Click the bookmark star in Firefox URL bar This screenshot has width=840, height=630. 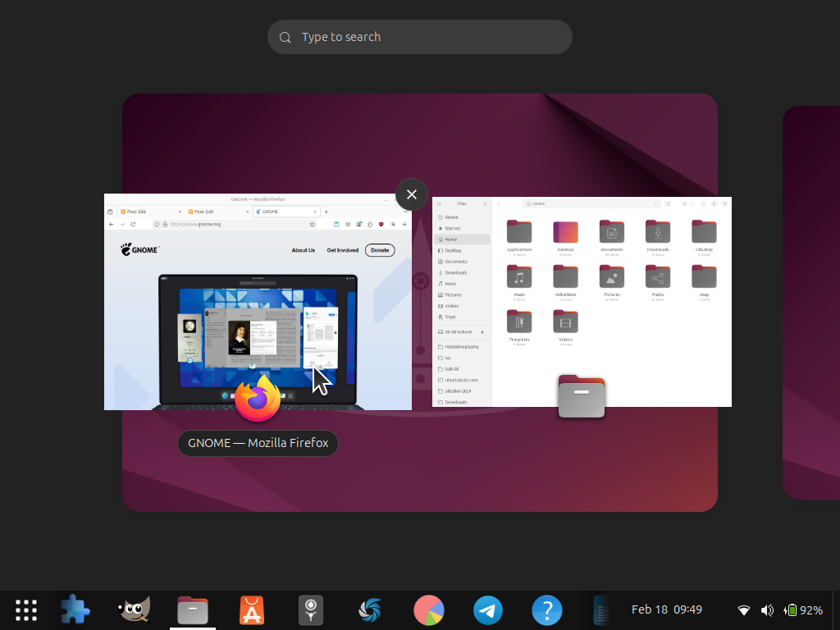click(x=313, y=225)
